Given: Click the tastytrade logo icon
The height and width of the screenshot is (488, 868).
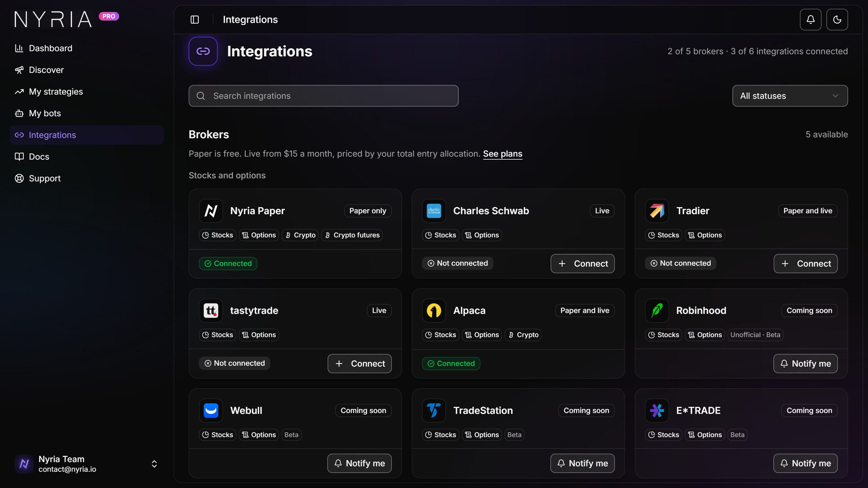Looking at the screenshot, I should [x=211, y=310].
